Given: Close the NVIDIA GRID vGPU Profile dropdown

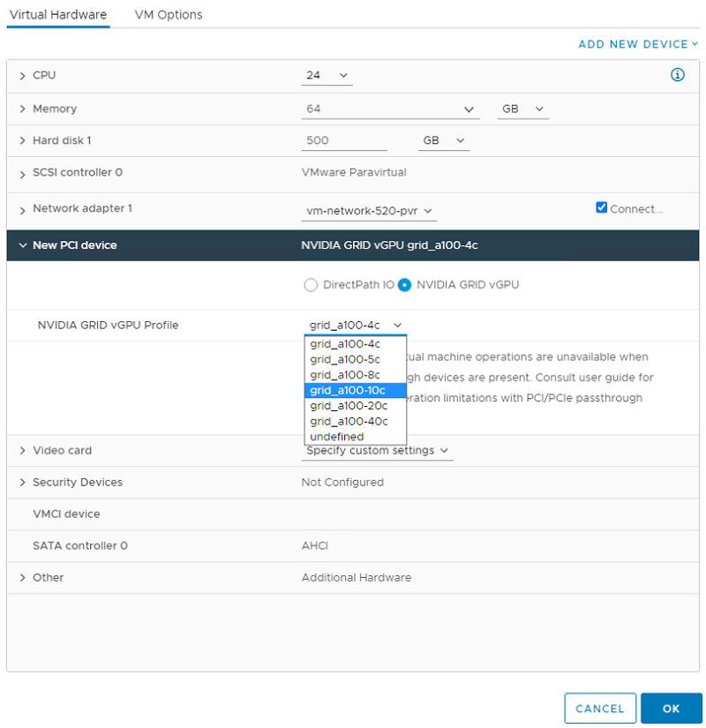Looking at the screenshot, I should (x=356, y=325).
